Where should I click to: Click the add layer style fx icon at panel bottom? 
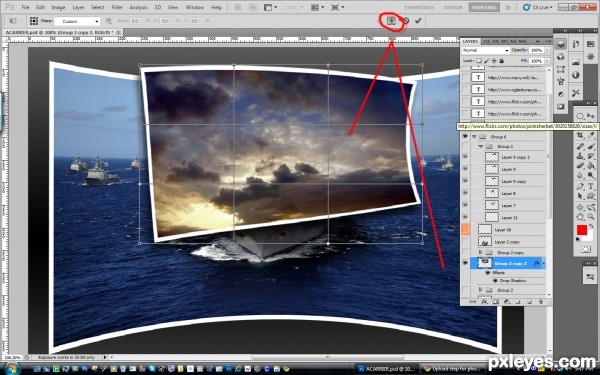[484, 302]
